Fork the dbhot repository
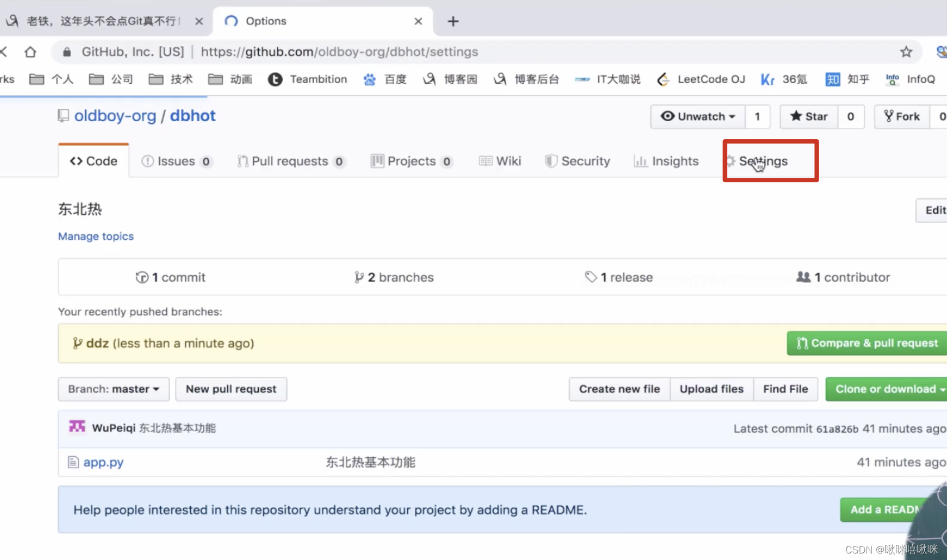This screenshot has height=560, width=947. (902, 116)
